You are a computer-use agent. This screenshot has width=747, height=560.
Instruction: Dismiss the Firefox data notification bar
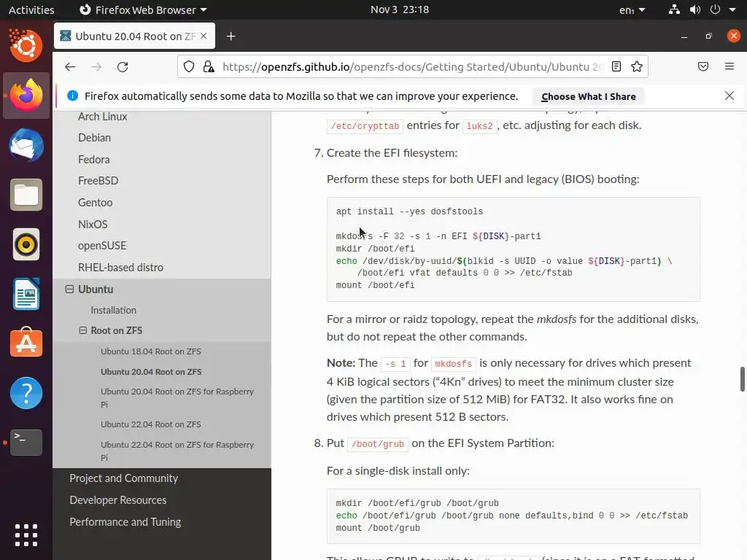point(729,96)
